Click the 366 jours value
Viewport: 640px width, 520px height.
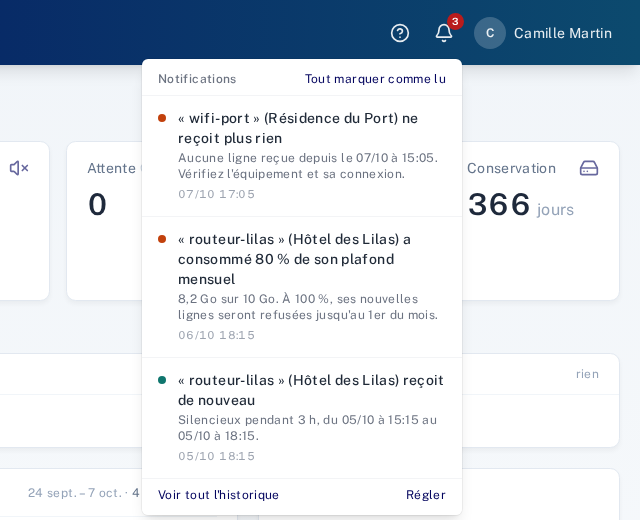521,204
